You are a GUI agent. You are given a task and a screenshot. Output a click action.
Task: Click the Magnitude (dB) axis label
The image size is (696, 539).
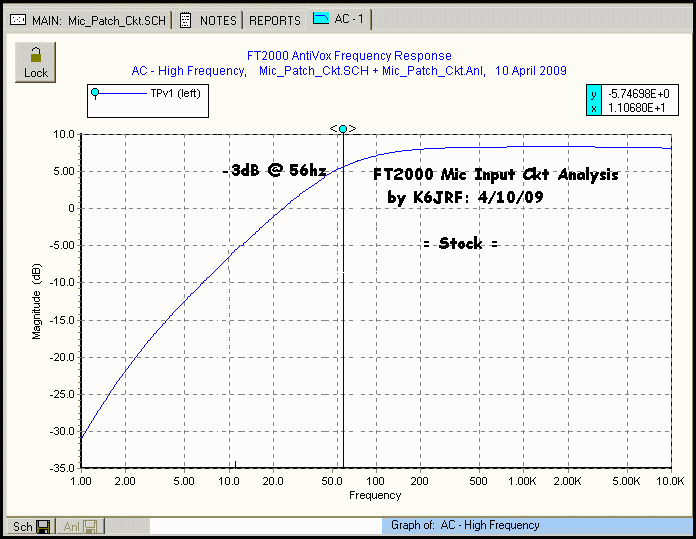[x=37, y=301]
